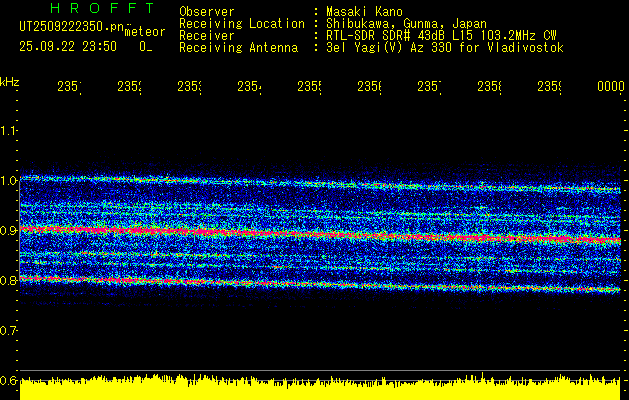Viewport: 629px width, 400px height.
Task: Click the "Receiving Antenna" label
Action: (x=238, y=48)
